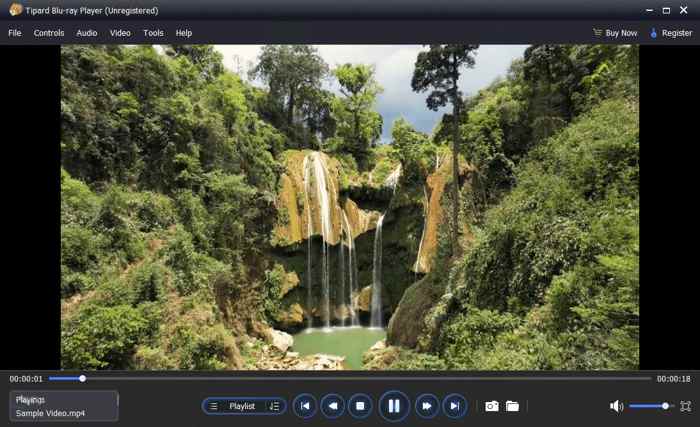Toggle the Playlist button
Image resolution: width=700 pixels, height=427 pixels.
click(x=244, y=406)
